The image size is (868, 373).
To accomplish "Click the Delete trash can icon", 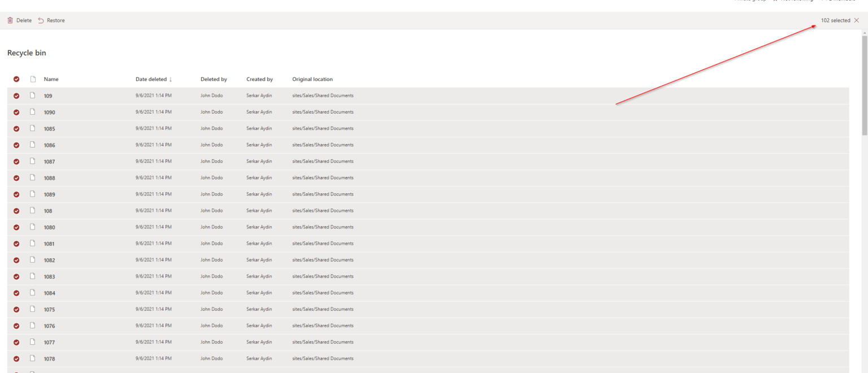I will 10,20.
